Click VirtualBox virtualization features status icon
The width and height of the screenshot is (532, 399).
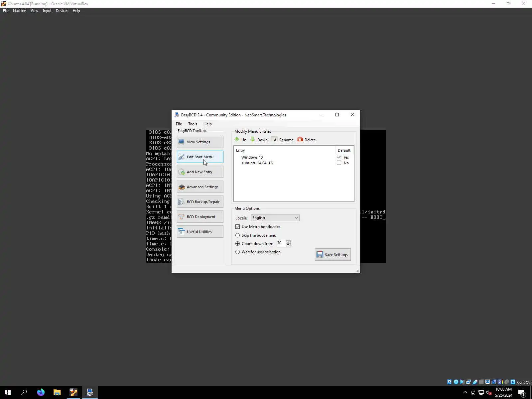pos(500,382)
